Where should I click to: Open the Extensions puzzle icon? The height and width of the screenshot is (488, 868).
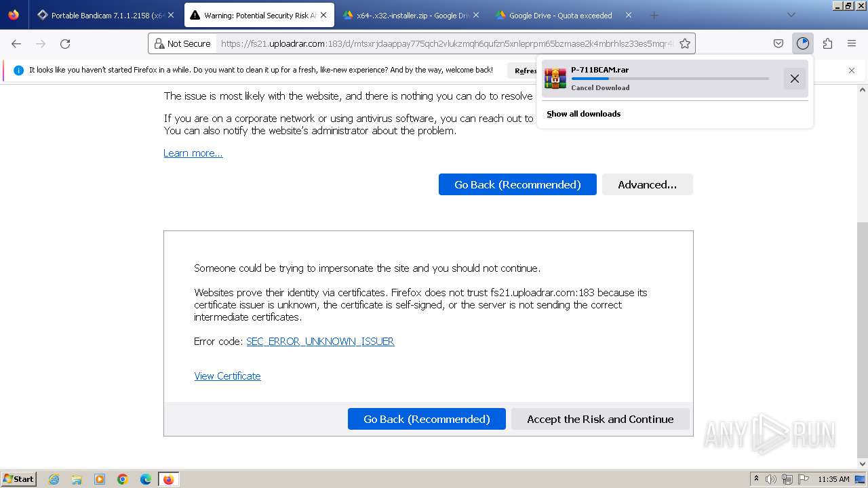[x=827, y=43]
